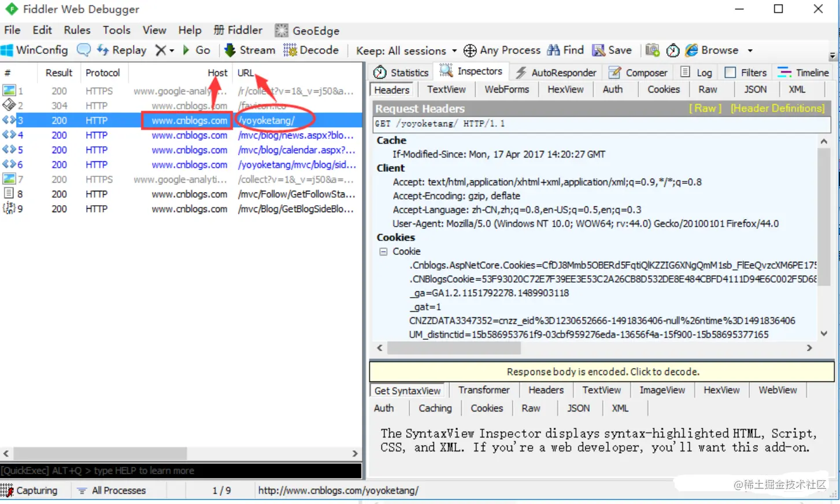This screenshot has height=504, width=840.
Task: Click the request headers horizontal scrollbar thumb
Action: [x=454, y=348]
